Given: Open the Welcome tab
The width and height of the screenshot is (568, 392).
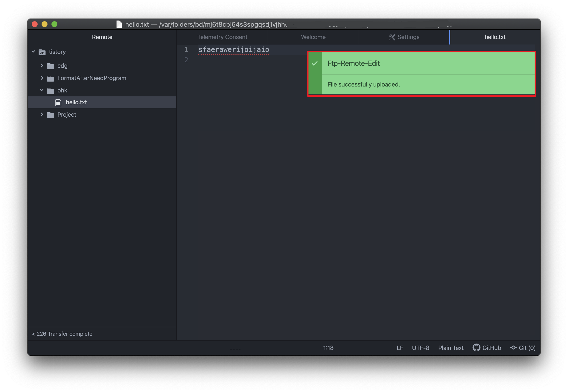Looking at the screenshot, I should 313,37.
